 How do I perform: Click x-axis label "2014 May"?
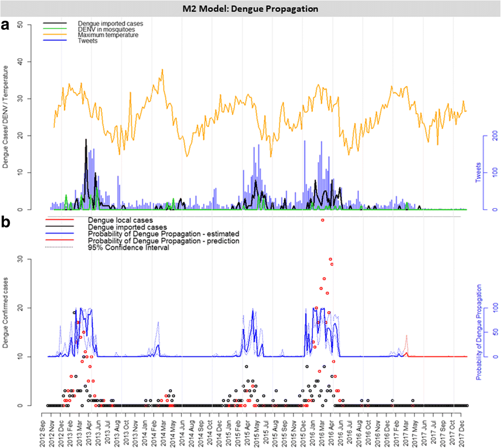pyautogui.click(x=173, y=434)
